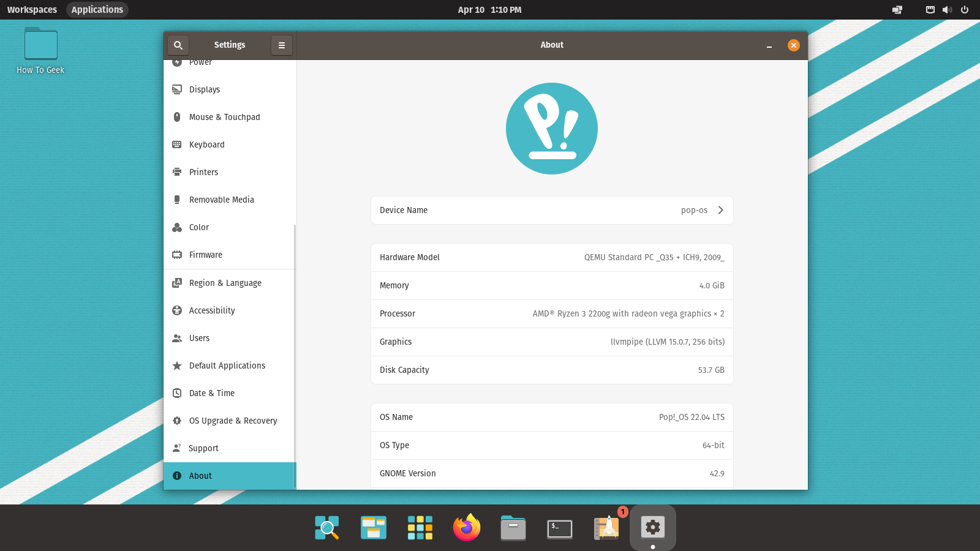Click the OS Upgrade & Recovery gear icon
Image resolution: width=980 pixels, height=551 pixels.
tap(177, 421)
